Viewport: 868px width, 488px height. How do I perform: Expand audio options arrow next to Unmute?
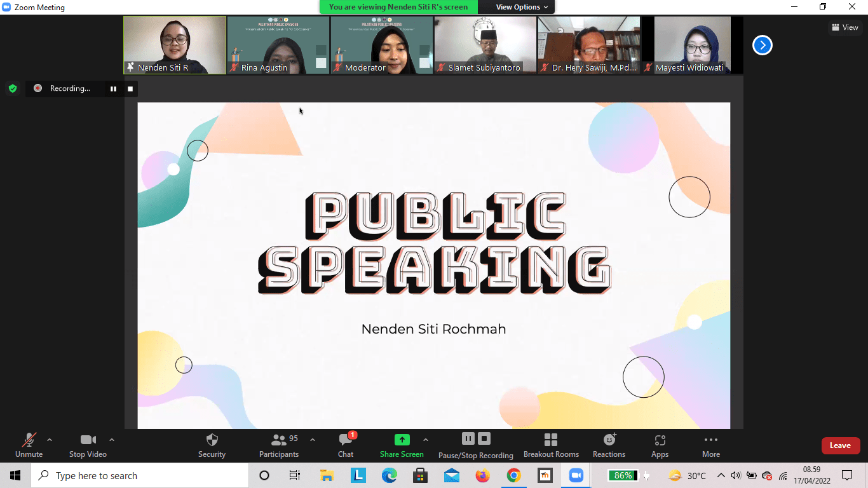click(x=50, y=440)
